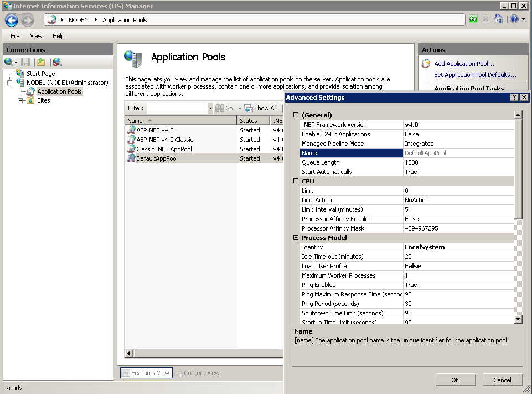Go to Home via house icon

[x=499, y=19]
